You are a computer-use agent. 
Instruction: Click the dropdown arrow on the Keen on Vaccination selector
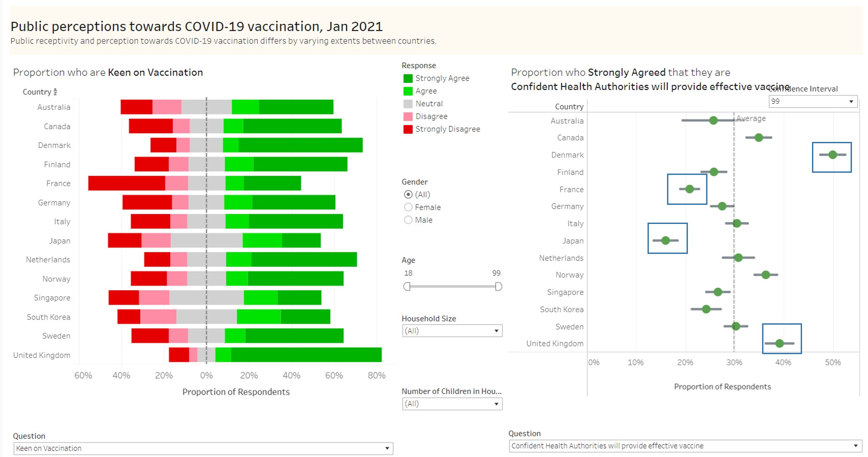[387, 448]
